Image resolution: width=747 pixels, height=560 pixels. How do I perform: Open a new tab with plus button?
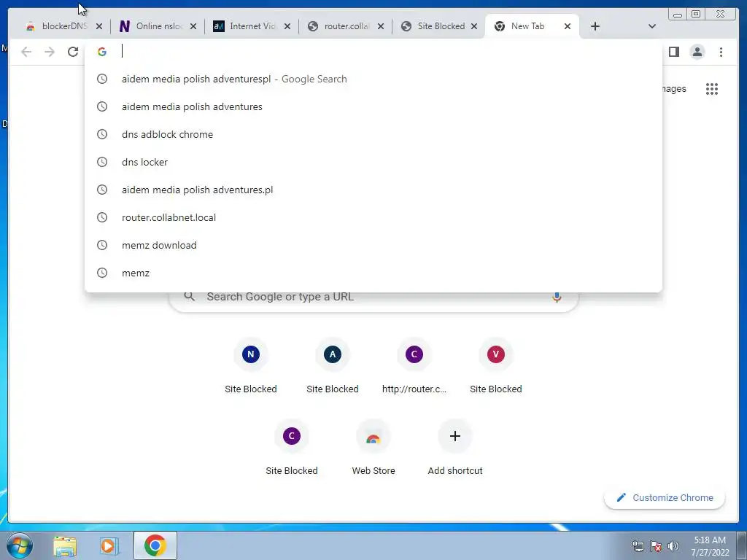coord(595,26)
